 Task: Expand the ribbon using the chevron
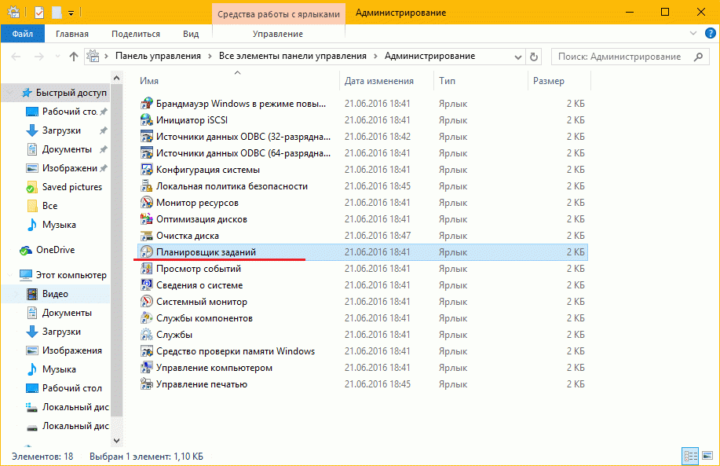coord(688,33)
